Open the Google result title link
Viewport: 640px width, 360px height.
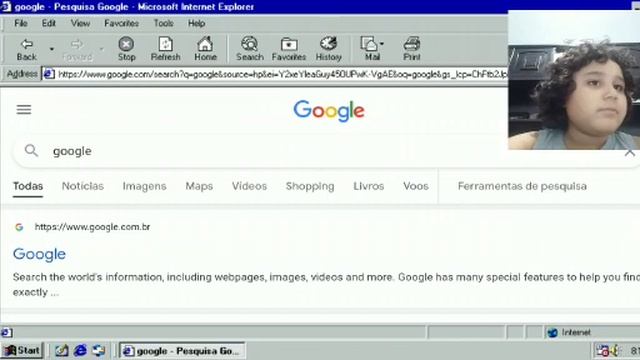coord(39,254)
